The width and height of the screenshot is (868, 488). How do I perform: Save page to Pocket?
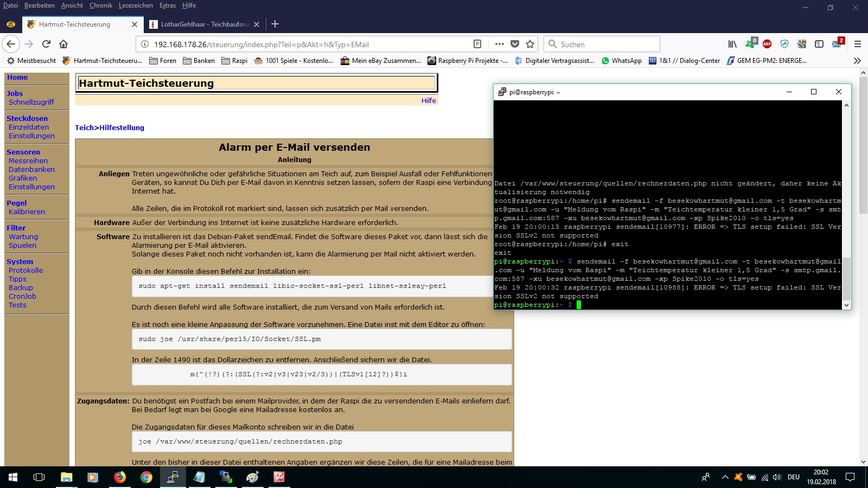pyautogui.click(x=515, y=44)
